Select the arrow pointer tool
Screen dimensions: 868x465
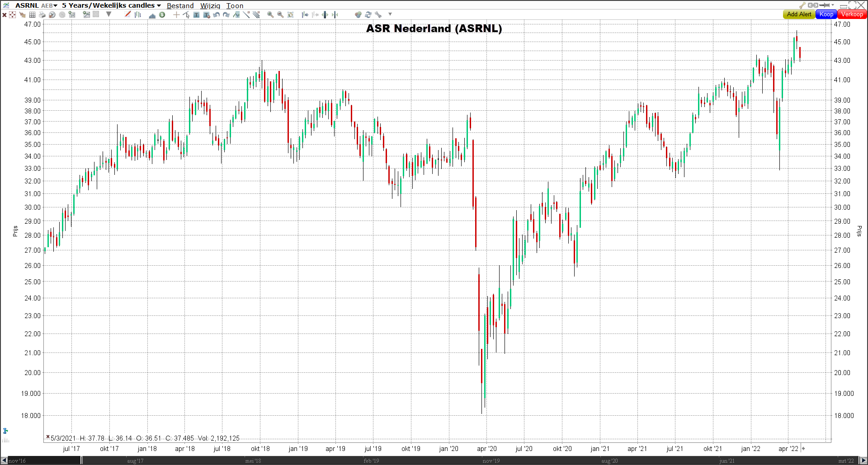click(186, 14)
